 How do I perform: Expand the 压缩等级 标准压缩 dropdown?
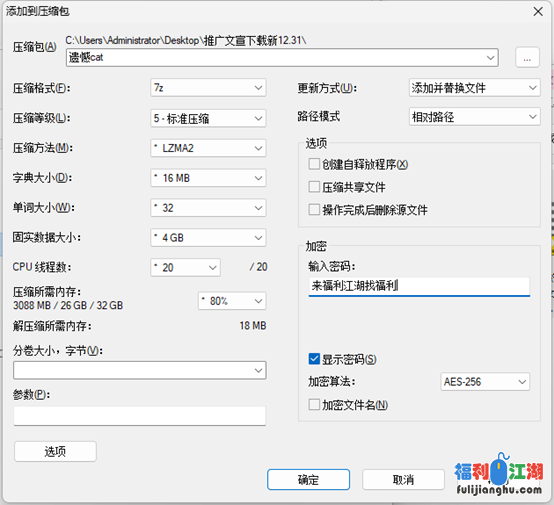(208, 118)
